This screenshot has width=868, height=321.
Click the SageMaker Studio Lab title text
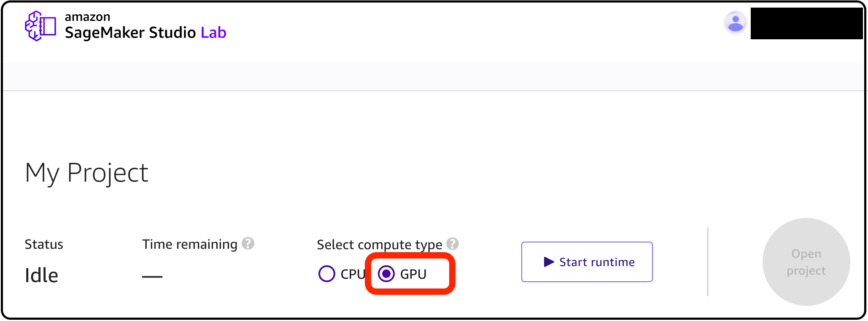(145, 33)
